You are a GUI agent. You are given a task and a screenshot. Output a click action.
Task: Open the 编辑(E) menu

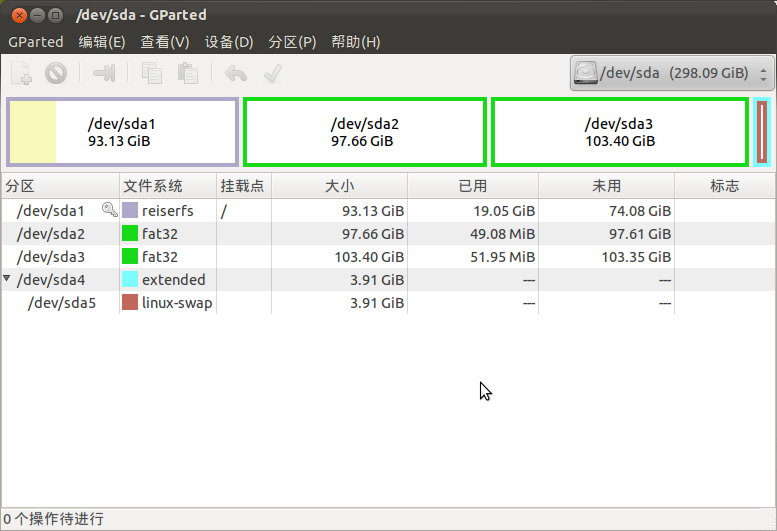pos(102,42)
